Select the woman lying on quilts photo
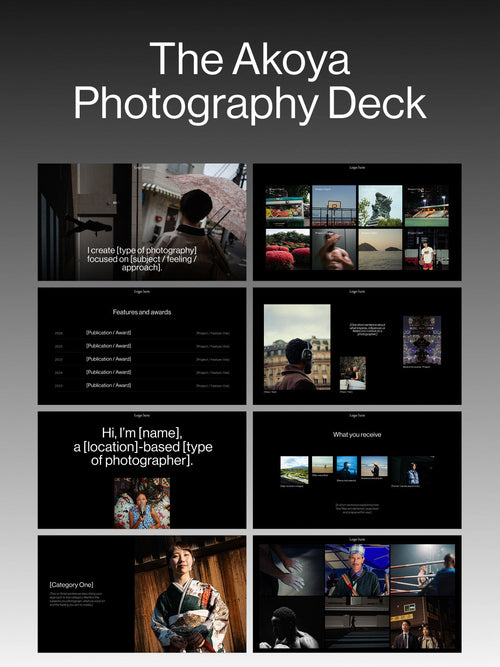Viewport: 500px width, 667px height. point(142,503)
